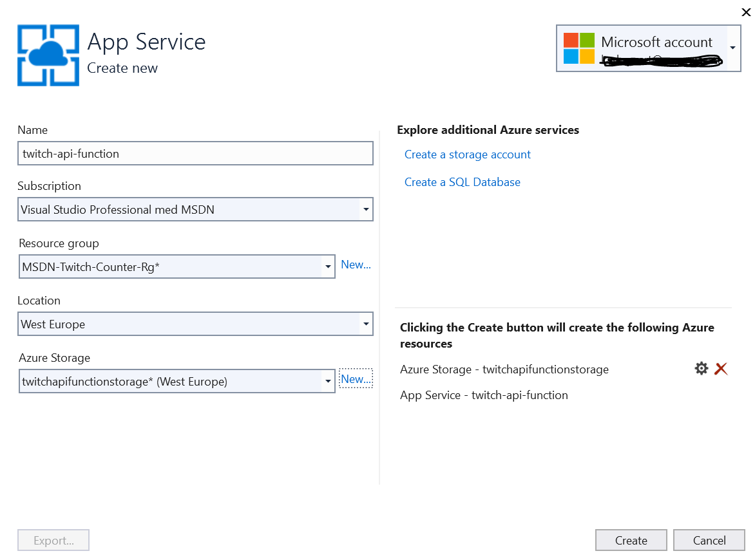Click New link beside Resource group
Image resolution: width=755 pixels, height=560 pixels.
[x=356, y=265]
